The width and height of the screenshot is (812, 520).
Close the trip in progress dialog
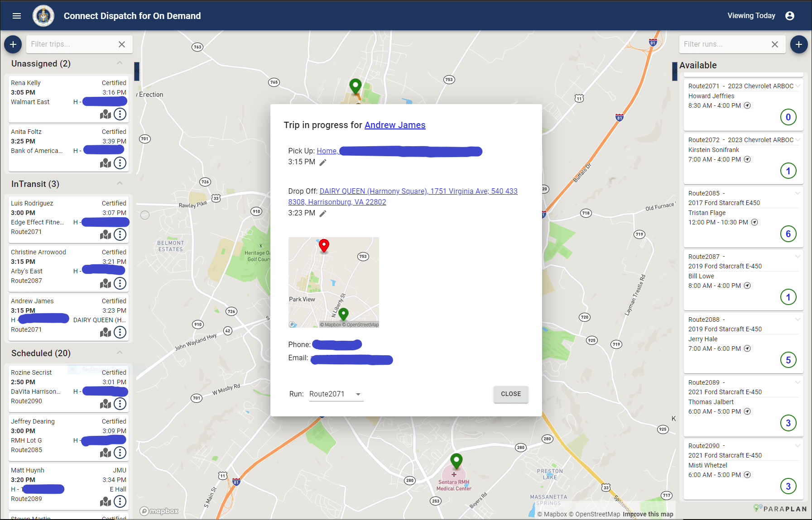click(511, 394)
